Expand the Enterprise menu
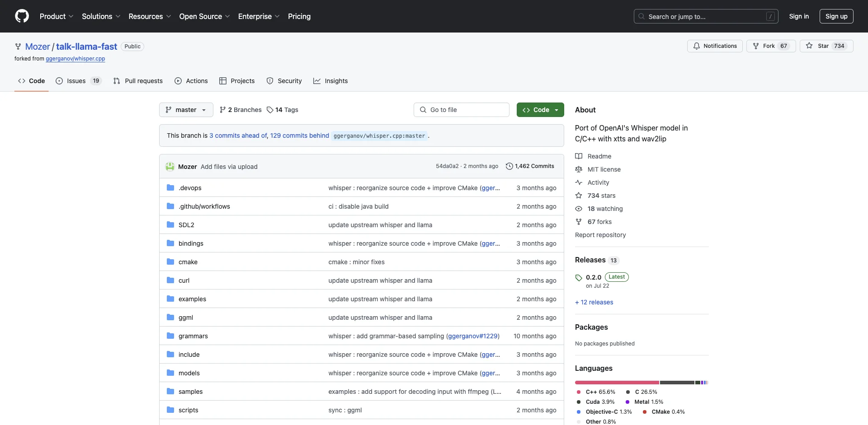 click(x=259, y=16)
